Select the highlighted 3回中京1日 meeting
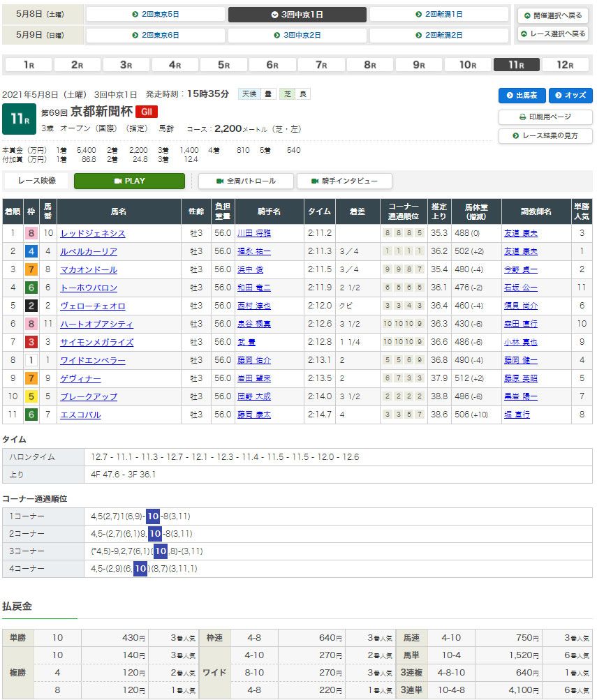This screenshot has width=597, height=700. click(297, 15)
